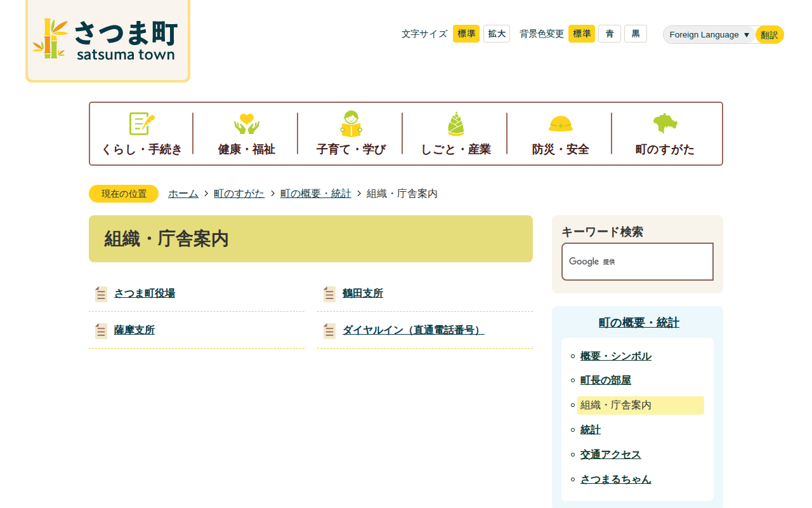Image resolution: width=812 pixels, height=508 pixels.
Task: Open the 健康・福祉 heart hands icon
Action: [x=246, y=124]
